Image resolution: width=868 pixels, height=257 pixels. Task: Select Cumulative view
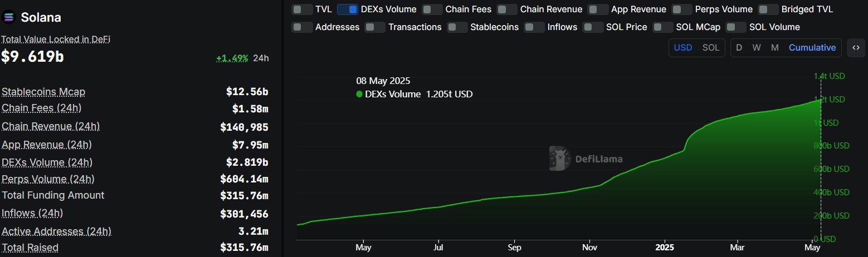coord(812,48)
